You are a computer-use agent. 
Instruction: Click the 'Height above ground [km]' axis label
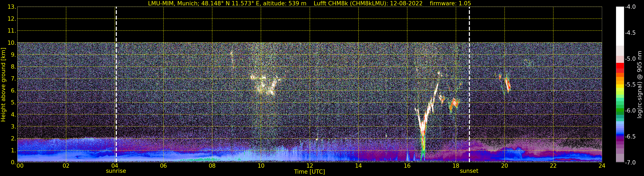(3, 85)
